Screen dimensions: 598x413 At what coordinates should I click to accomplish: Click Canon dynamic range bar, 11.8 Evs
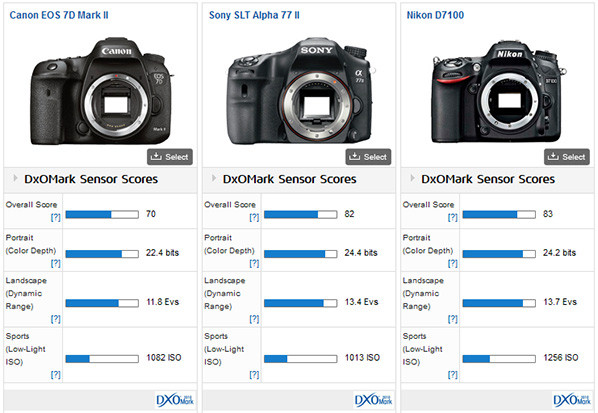[102, 303]
